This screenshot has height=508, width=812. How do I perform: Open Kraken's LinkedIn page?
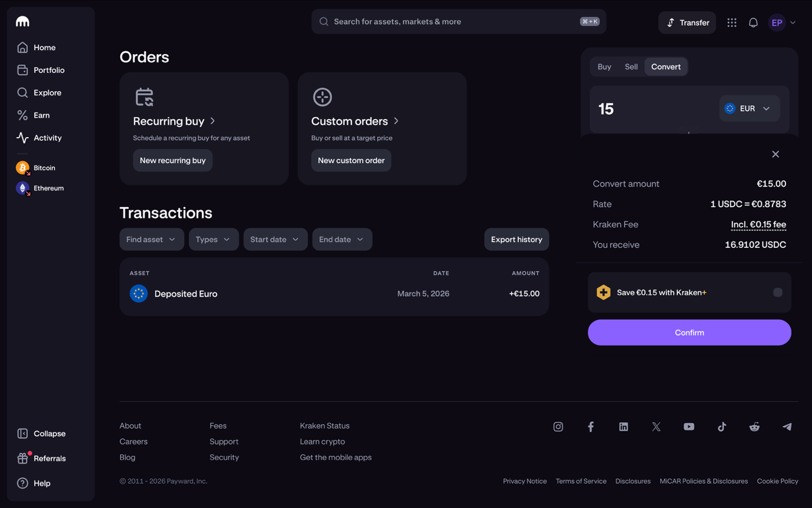(624, 427)
